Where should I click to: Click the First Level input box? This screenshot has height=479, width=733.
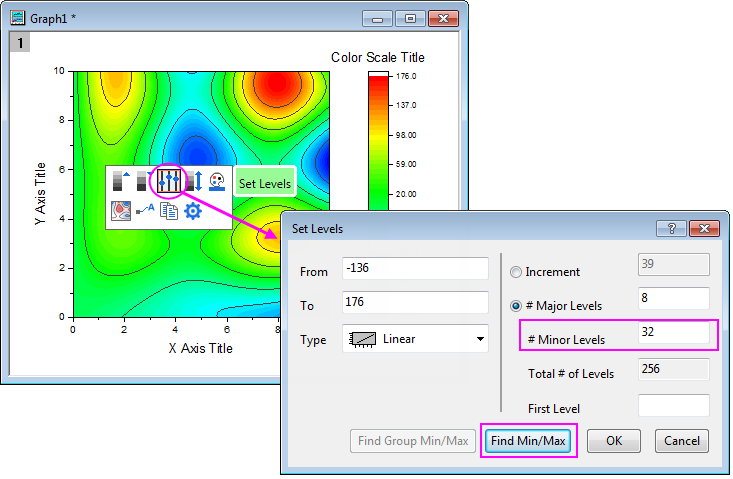coord(673,406)
